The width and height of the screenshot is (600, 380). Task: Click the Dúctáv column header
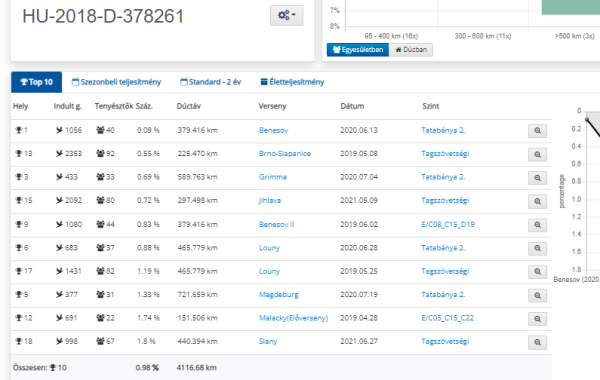189,106
